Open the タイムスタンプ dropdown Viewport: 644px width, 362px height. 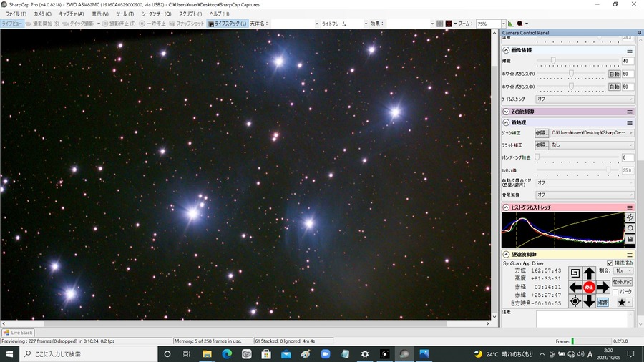pyautogui.click(x=585, y=99)
